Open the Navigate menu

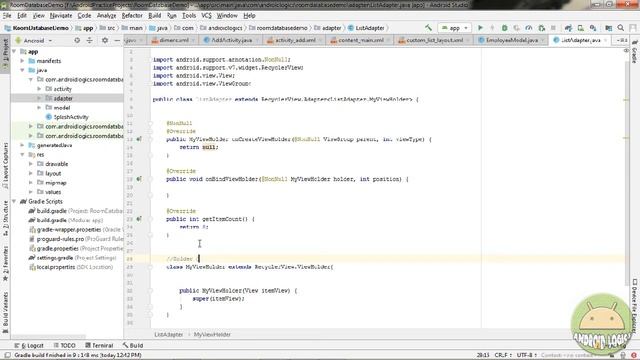pyautogui.click(x=61, y=16)
